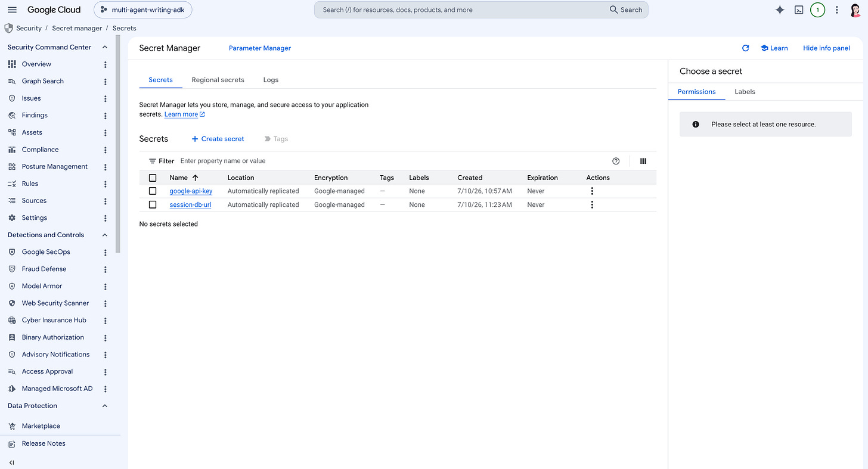Viewport: 868px width, 469px height.
Task: Switch to the Regional secrets tab
Action: (218, 80)
